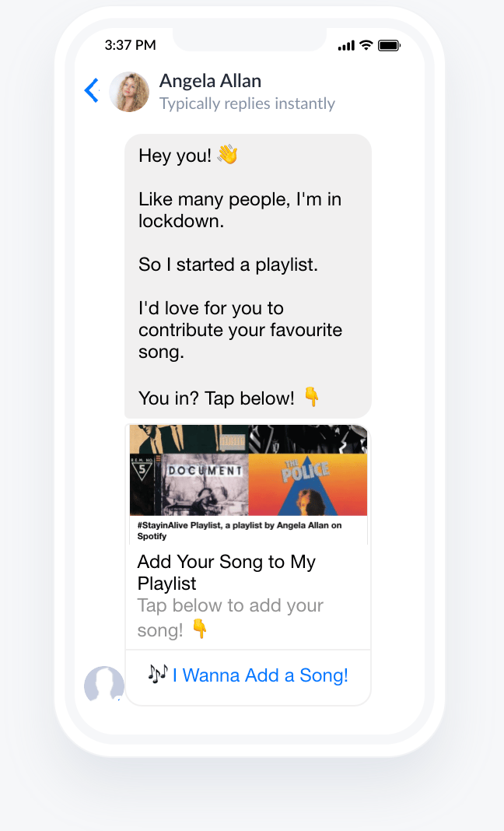Tap the gray sender avatar

[104, 684]
